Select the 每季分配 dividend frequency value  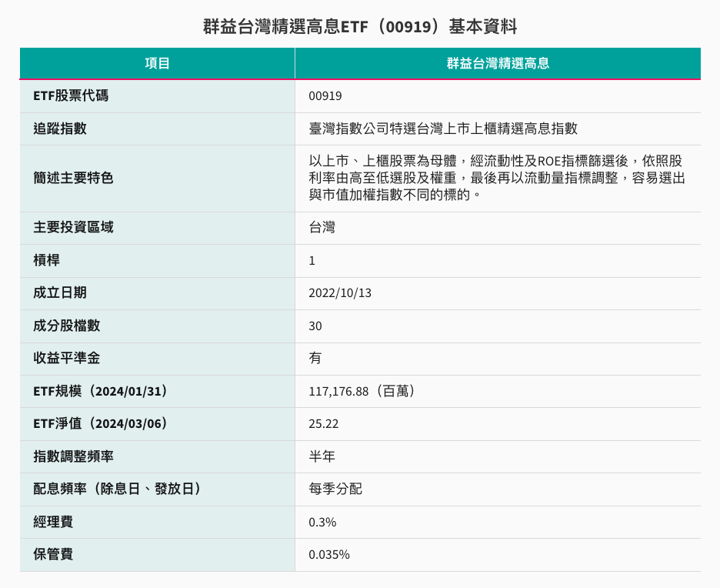[x=335, y=489]
